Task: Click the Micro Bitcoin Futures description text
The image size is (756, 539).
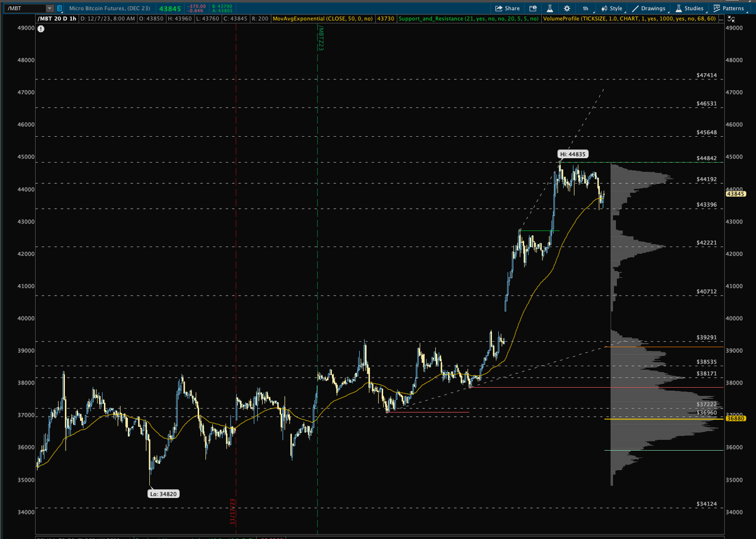Action: [x=110, y=8]
